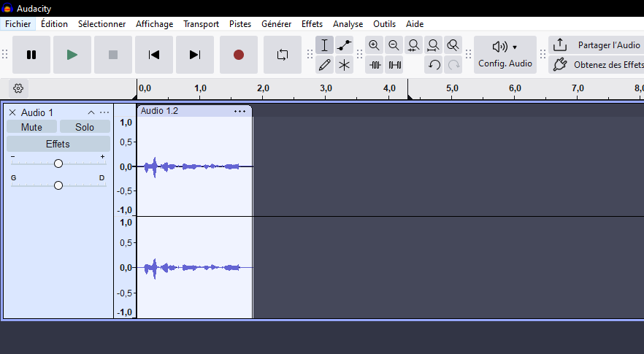Click the Record button
Screen dimensions: 644x354
click(238, 55)
